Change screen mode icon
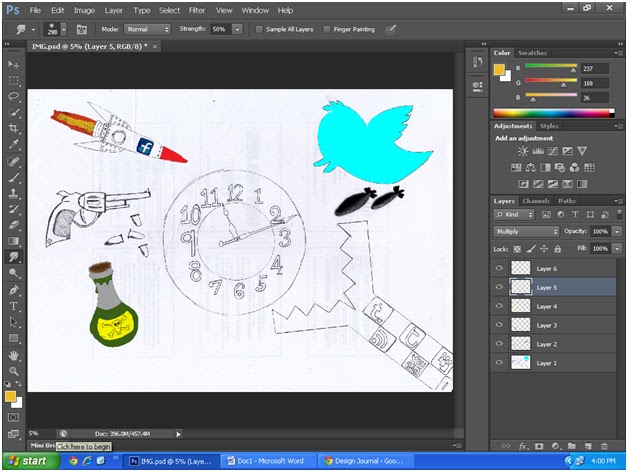Image resolution: width=628 pixels, height=472 pixels. (13, 434)
